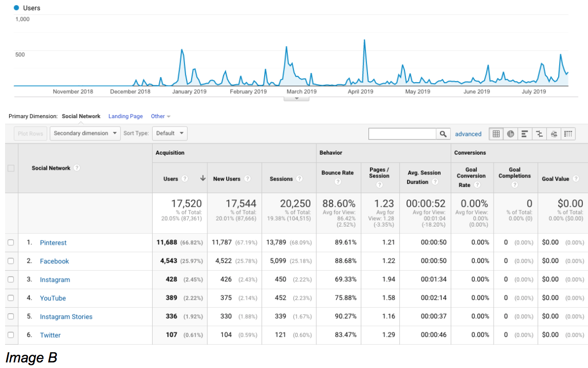Check the Facebook row checkbox
The image size is (588, 368).
pyautogui.click(x=11, y=261)
